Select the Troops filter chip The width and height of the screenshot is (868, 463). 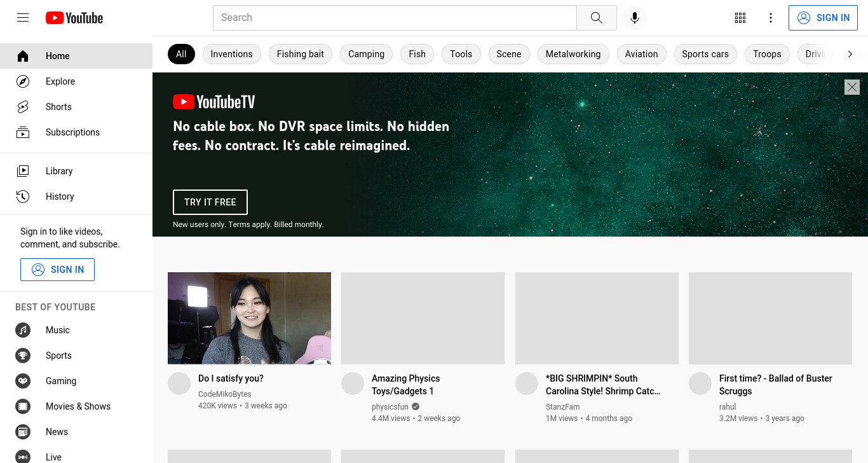[767, 54]
